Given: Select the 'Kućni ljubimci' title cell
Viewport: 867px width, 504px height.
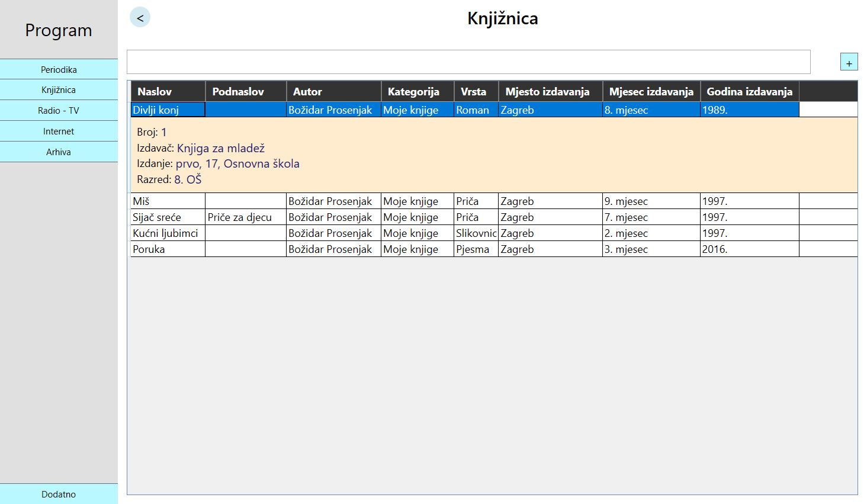Looking at the screenshot, I should tap(168, 233).
